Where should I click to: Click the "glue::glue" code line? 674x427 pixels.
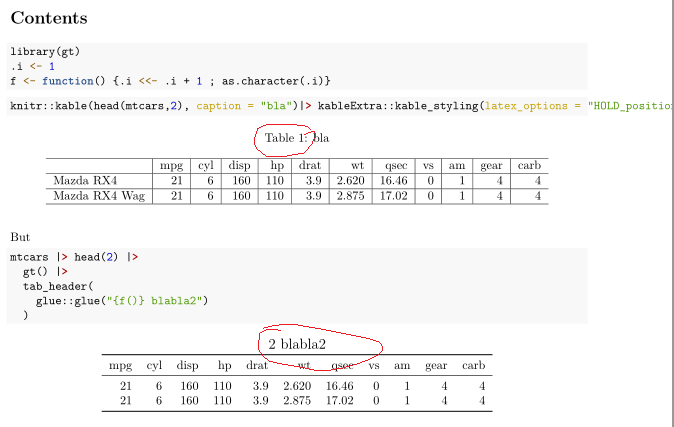click(x=122, y=301)
